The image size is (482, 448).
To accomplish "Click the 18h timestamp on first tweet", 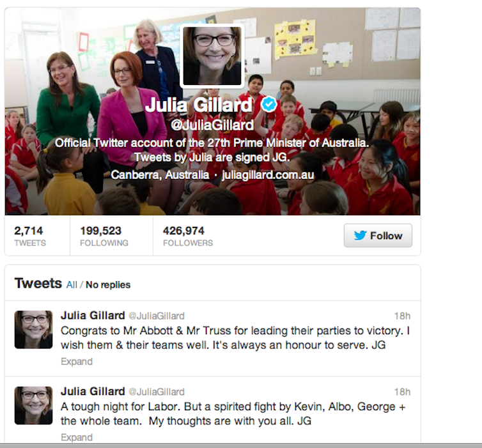I will (x=402, y=316).
